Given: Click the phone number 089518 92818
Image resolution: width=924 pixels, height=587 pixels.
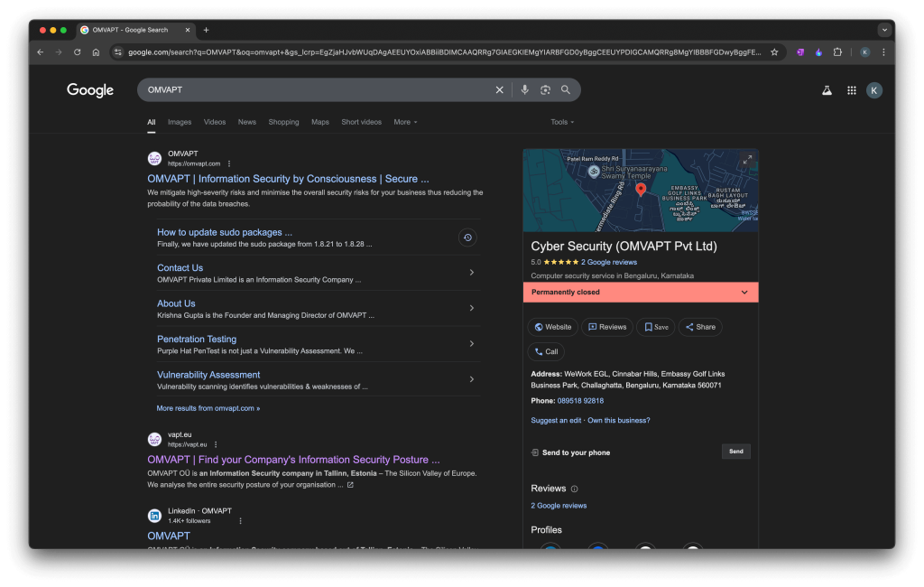Looking at the screenshot, I should pos(580,401).
